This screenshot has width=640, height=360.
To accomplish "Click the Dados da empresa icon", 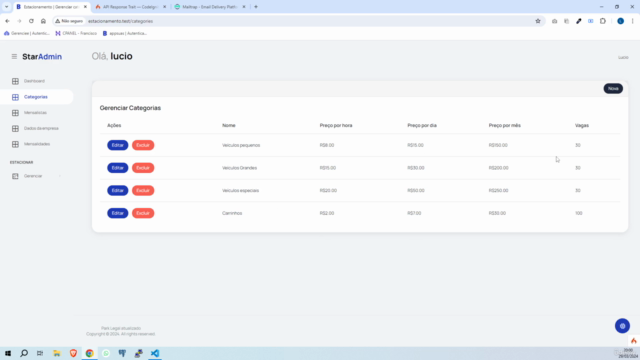I will coord(15,129).
